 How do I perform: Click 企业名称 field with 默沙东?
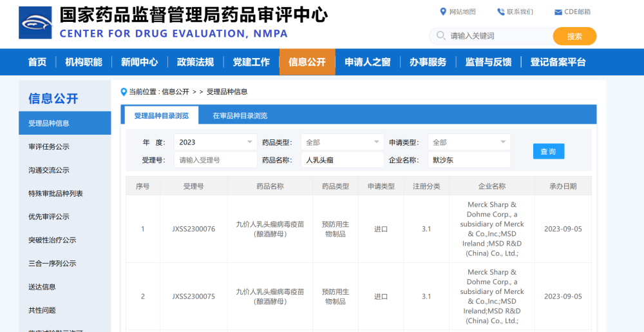tap(469, 160)
